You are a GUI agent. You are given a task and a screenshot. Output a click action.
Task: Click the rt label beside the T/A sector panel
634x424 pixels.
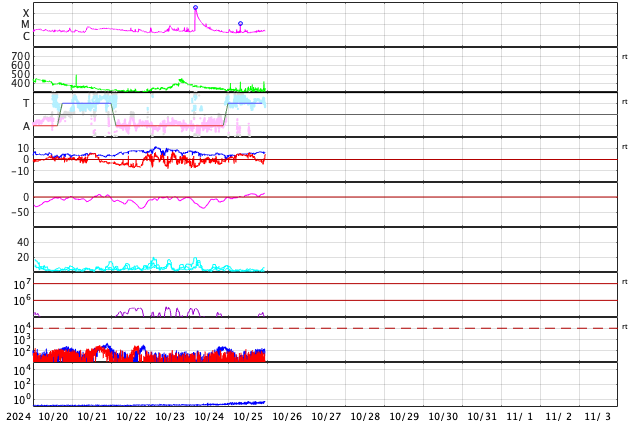625,102
